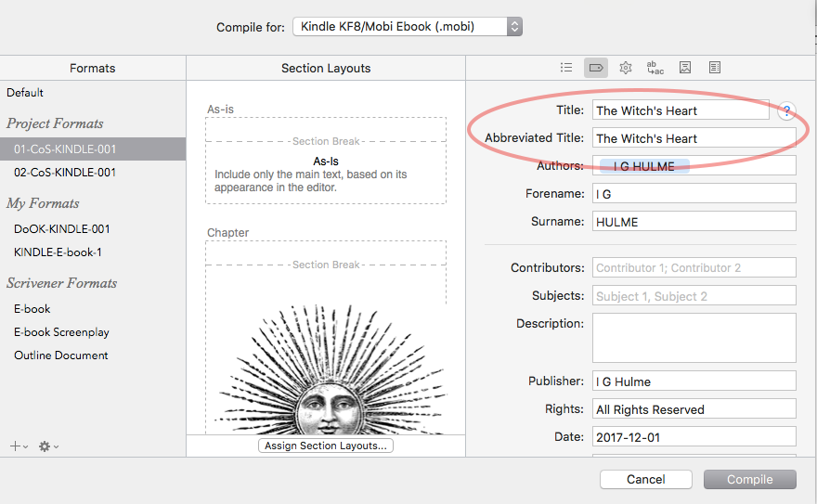Open the Compile for format dropdown
817x504 pixels.
pyautogui.click(x=408, y=27)
